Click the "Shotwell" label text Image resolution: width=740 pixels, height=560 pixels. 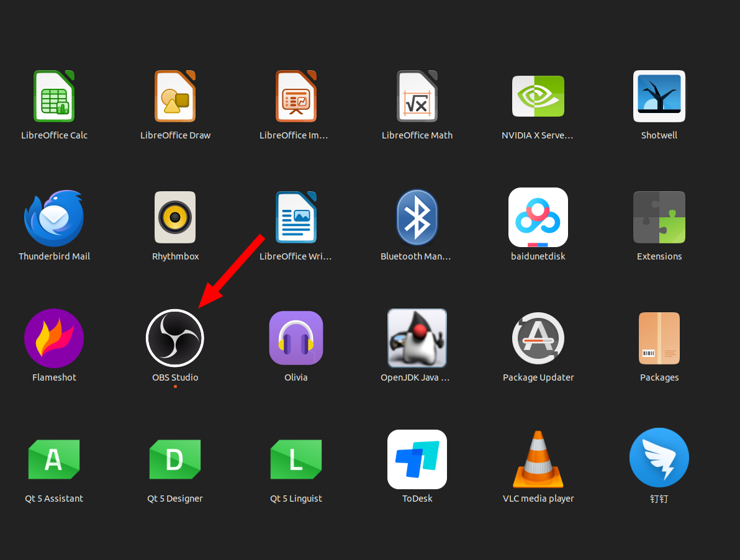point(659,135)
